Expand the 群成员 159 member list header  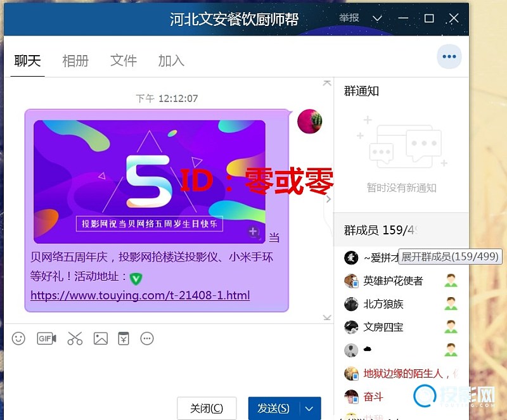click(x=401, y=230)
